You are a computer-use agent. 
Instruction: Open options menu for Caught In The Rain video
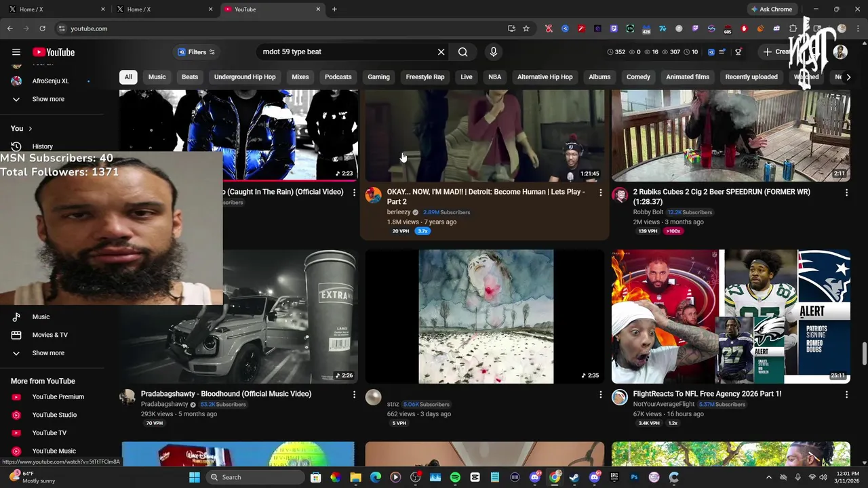[x=354, y=192]
